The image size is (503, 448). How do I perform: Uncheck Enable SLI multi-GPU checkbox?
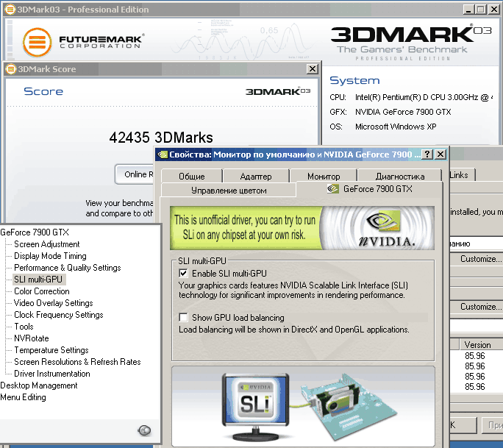pyautogui.click(x=183, y=274)
